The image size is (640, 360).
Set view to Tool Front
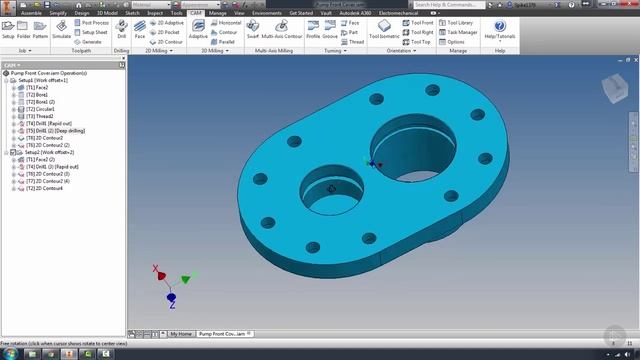coord(418,23)
